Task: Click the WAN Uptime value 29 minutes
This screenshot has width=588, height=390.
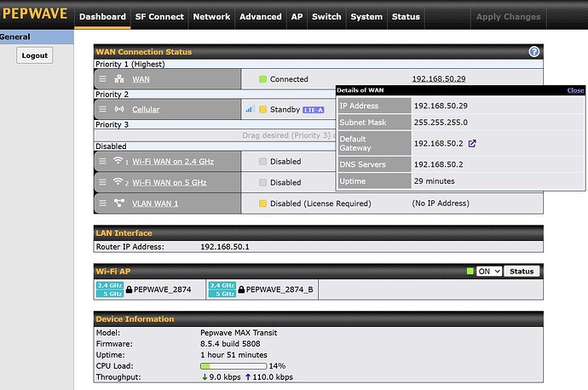Action: [435, 181]
